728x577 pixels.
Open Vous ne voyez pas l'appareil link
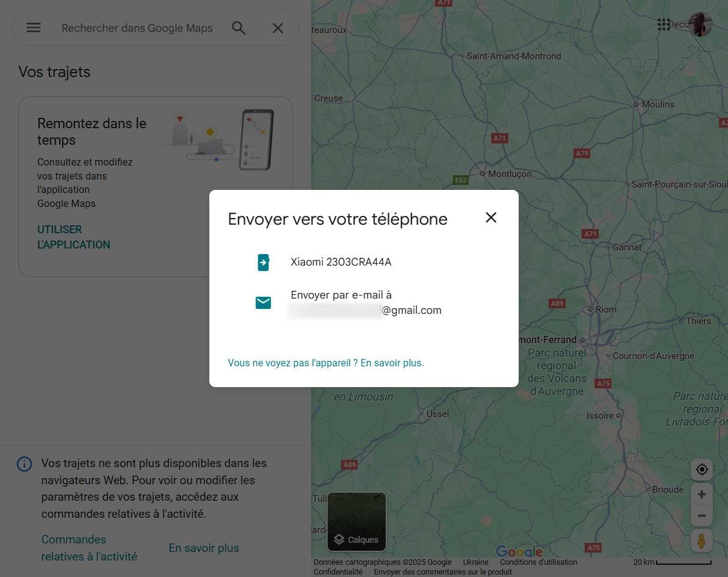tap(325, 363)
